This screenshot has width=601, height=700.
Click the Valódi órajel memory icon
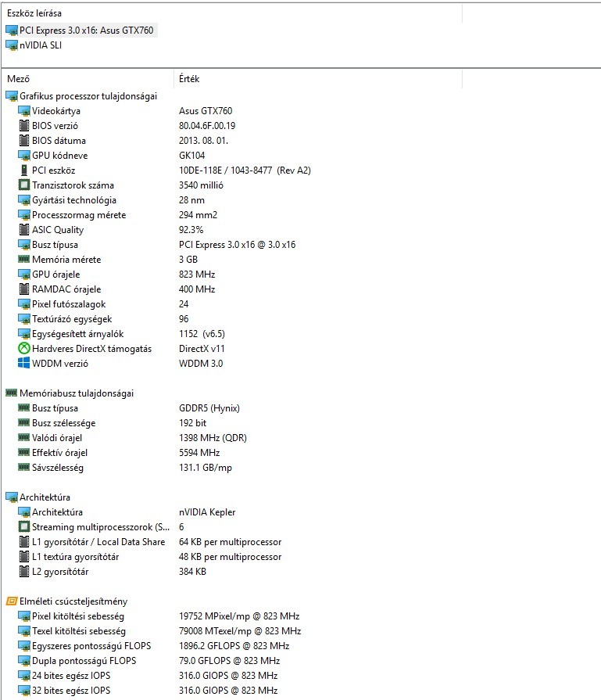click(x=24, y=437)
